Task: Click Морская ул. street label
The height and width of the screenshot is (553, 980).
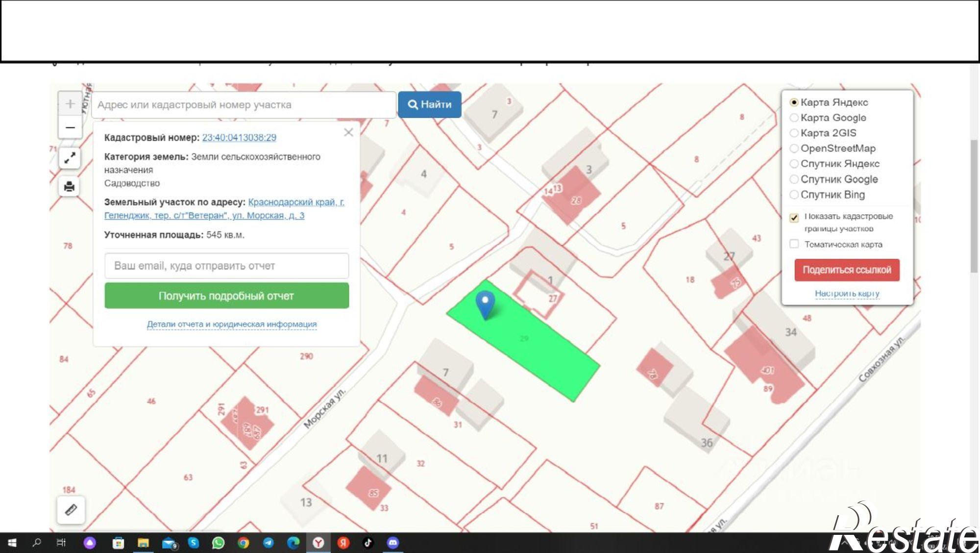Action: pos(324,408)
